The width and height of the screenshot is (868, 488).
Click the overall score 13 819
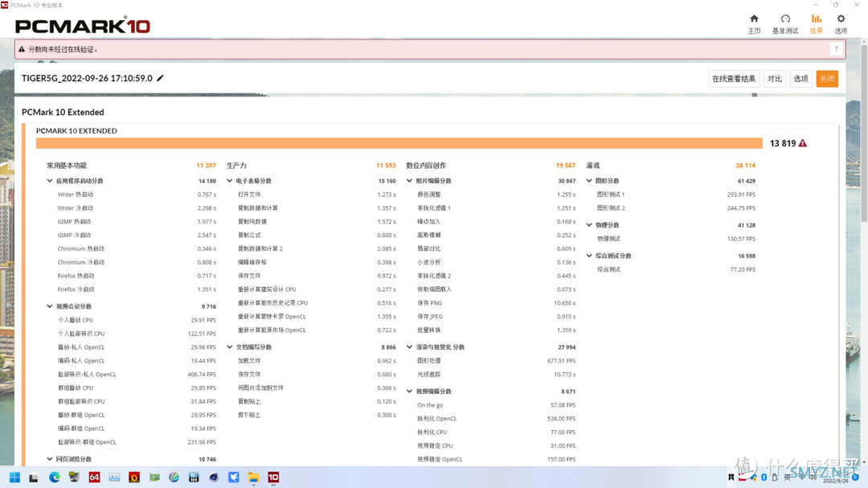click(783, 143)
